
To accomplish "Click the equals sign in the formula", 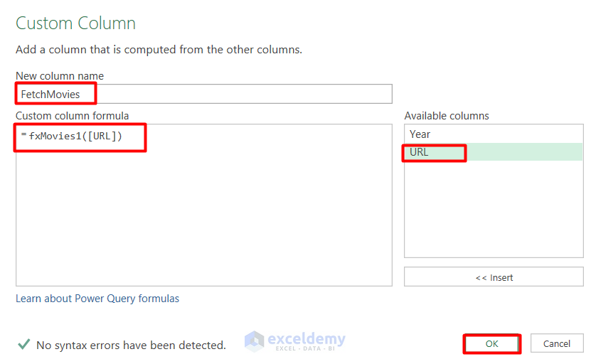I will pyautogui.click(x=23, y=134).
